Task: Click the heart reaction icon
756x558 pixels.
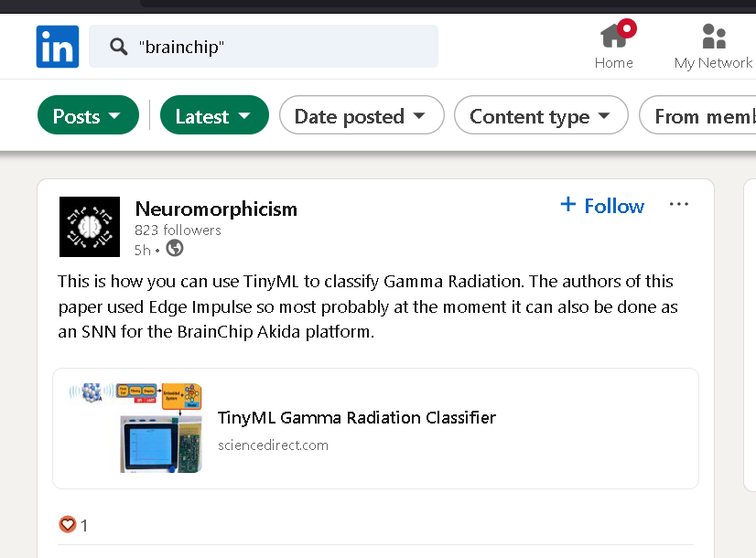Action: pos(68,524)
